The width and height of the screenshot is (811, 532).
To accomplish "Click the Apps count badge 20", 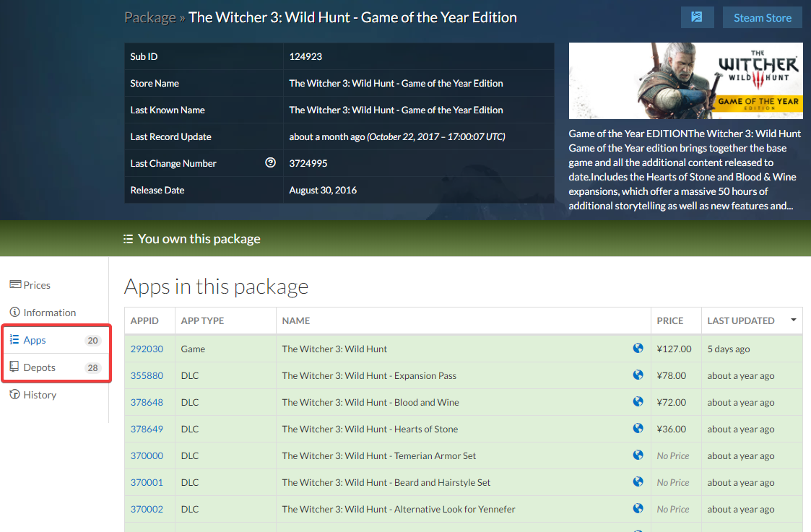I will click(92, 340).
